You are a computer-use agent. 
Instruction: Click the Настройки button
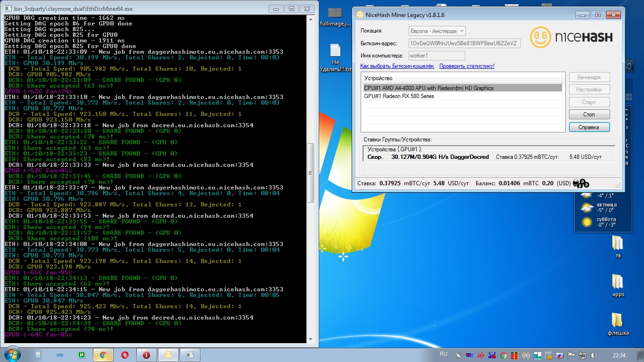tap(589, 90)
